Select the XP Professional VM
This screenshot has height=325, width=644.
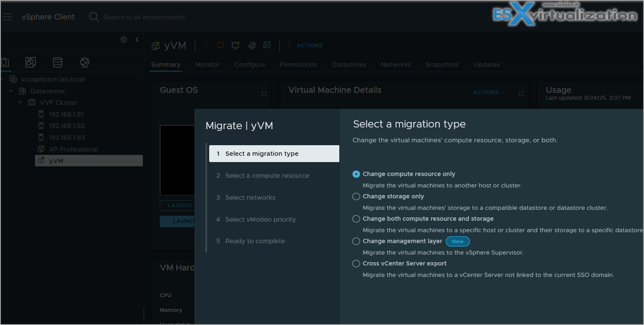click(x=73, y=149)
